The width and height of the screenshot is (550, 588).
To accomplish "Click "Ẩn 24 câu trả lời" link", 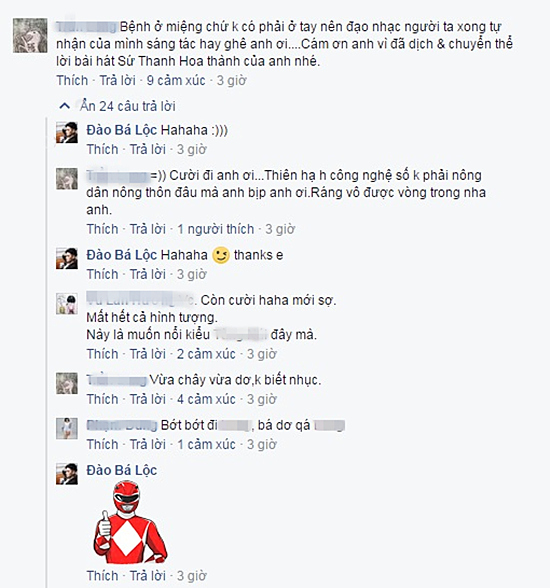I will (127, 106).
